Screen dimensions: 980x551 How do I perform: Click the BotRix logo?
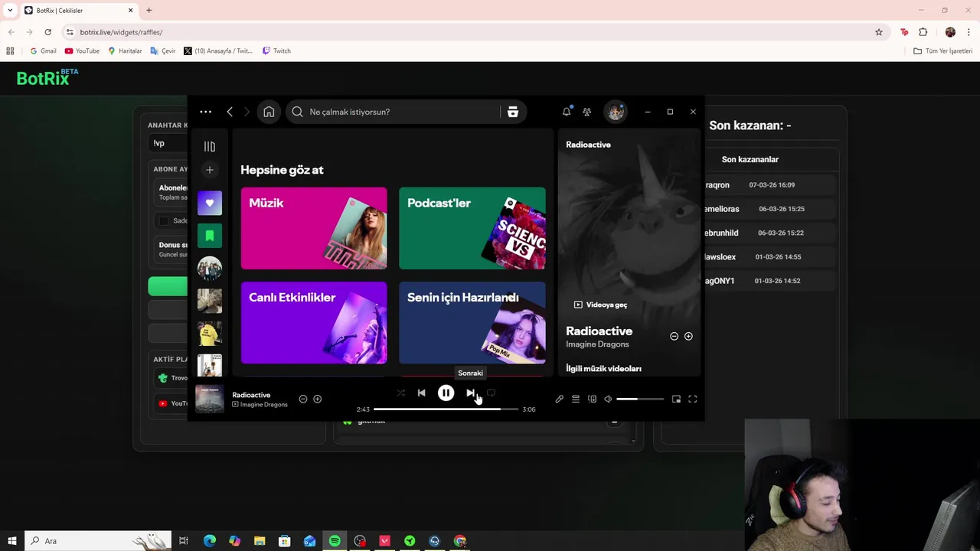click(x=47, y=77)
